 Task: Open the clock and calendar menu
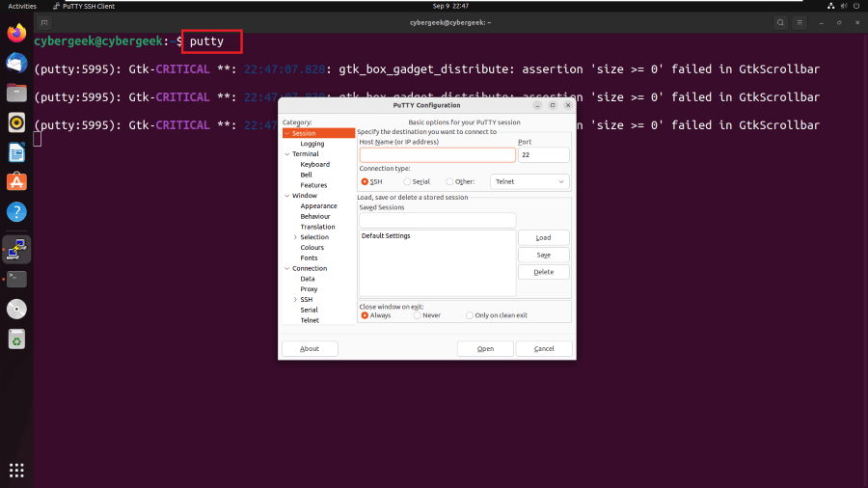[x=450, y=6]
